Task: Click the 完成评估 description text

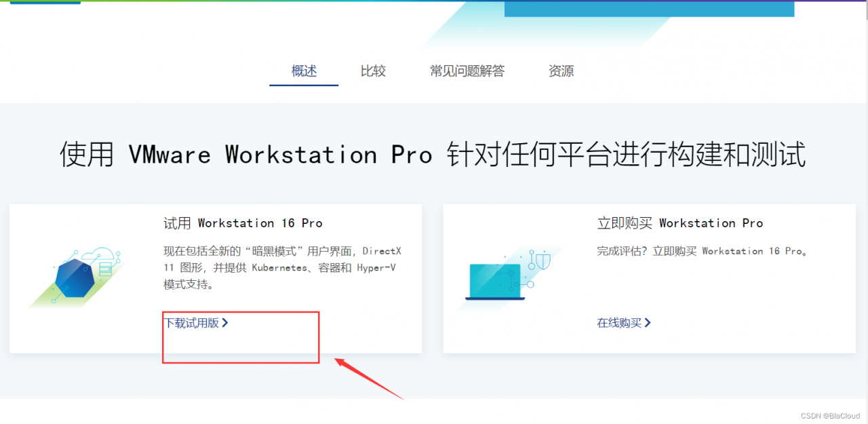Action: [x=703, y=251]
